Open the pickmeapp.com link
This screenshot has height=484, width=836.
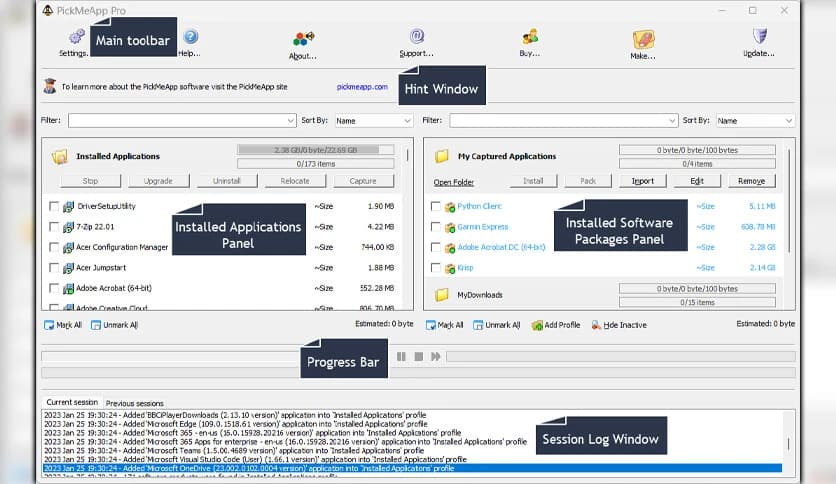[x=361, y=87]
